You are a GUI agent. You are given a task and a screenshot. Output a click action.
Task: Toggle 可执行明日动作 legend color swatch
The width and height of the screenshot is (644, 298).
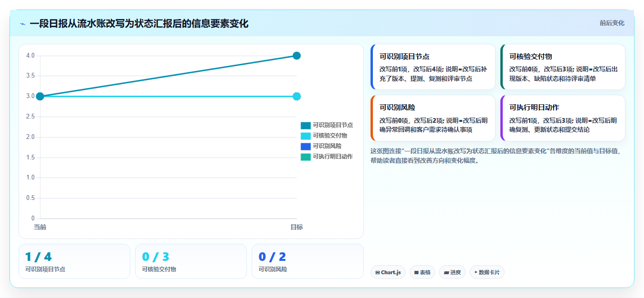(x=305, y=157)
